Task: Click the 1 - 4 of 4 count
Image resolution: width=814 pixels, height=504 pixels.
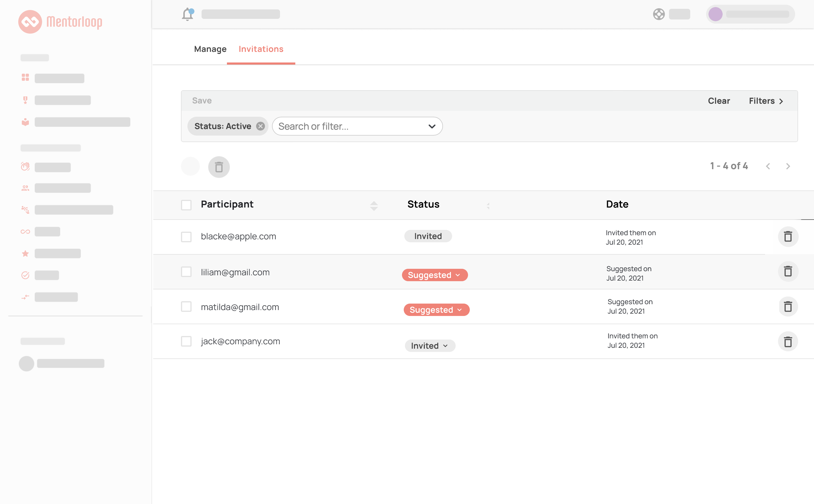Action: (729, 166)
